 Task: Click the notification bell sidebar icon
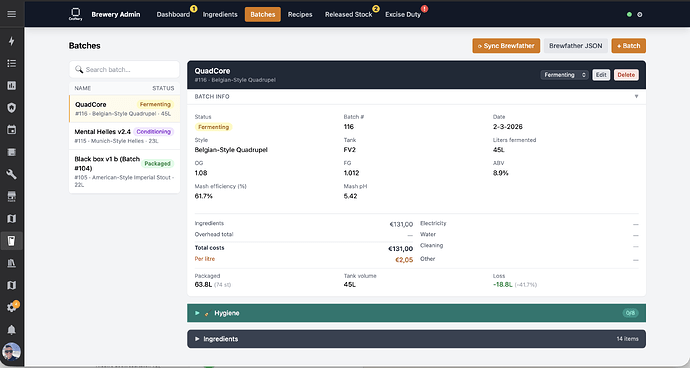(11, 330)
